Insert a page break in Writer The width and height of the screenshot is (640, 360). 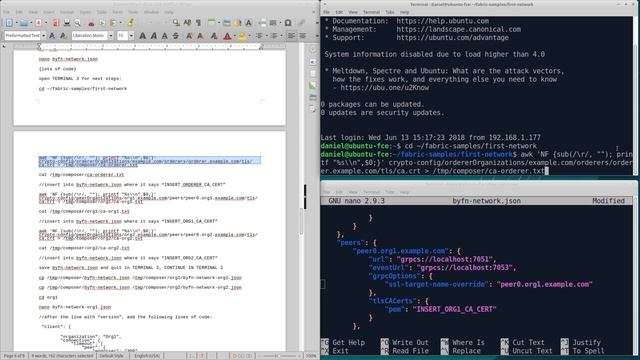(262, 23)
